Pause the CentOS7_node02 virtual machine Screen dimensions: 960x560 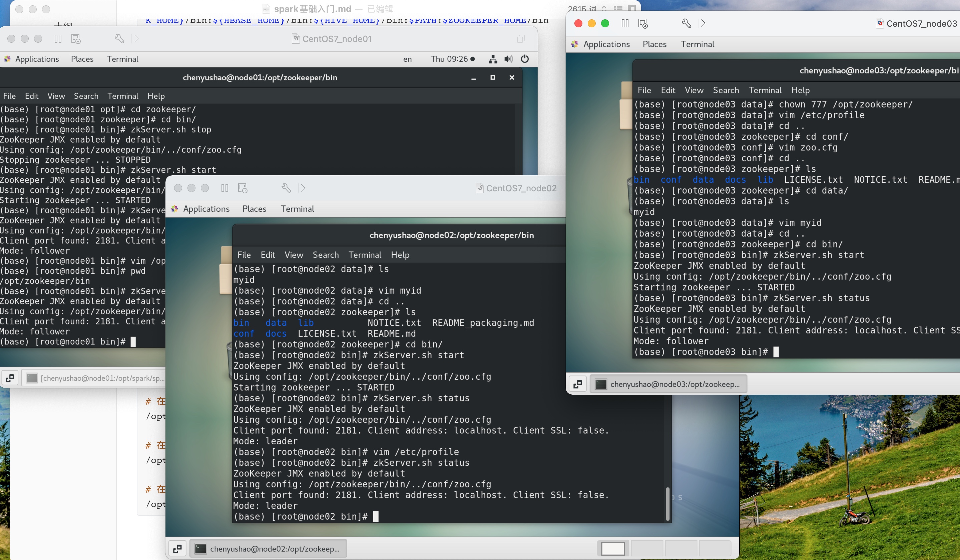tap(225, 188)
